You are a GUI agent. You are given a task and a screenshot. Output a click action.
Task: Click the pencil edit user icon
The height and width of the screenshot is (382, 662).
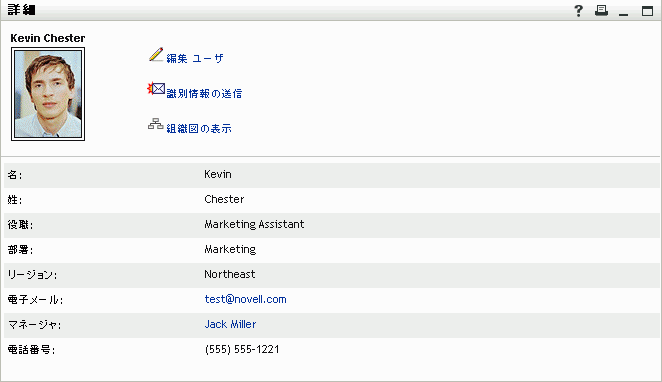pos(156,55)
